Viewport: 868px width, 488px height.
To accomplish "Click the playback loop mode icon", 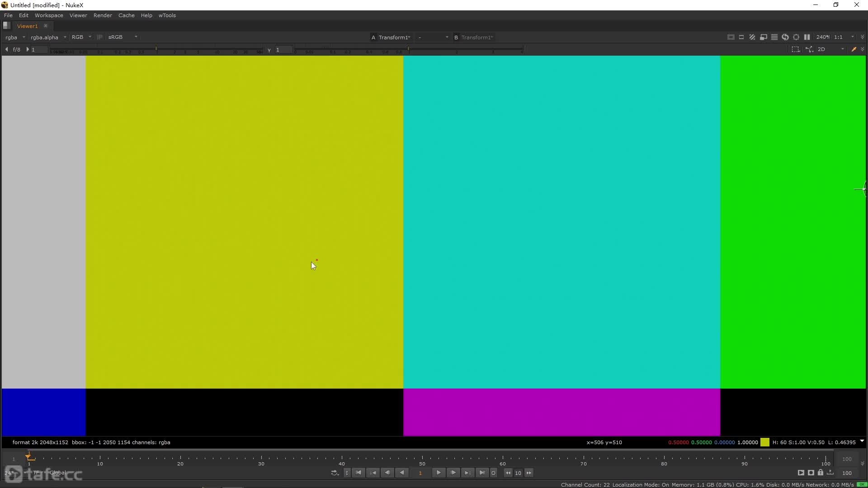I will (335, 473).
